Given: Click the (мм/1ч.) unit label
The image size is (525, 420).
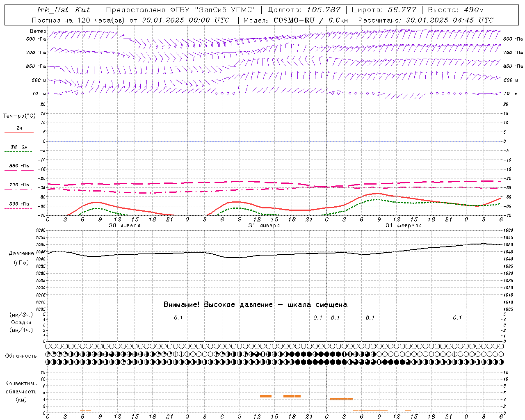Looking at the screenshot, I should [21, 330].
